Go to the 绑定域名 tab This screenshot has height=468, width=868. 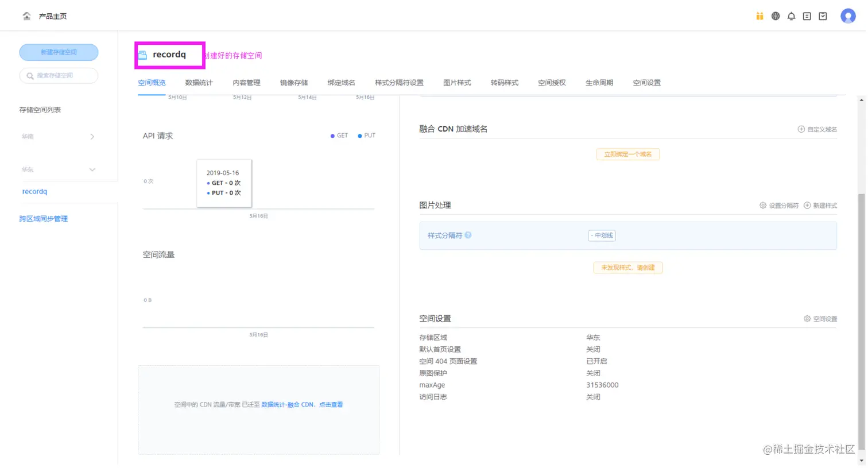coord(341,83)
